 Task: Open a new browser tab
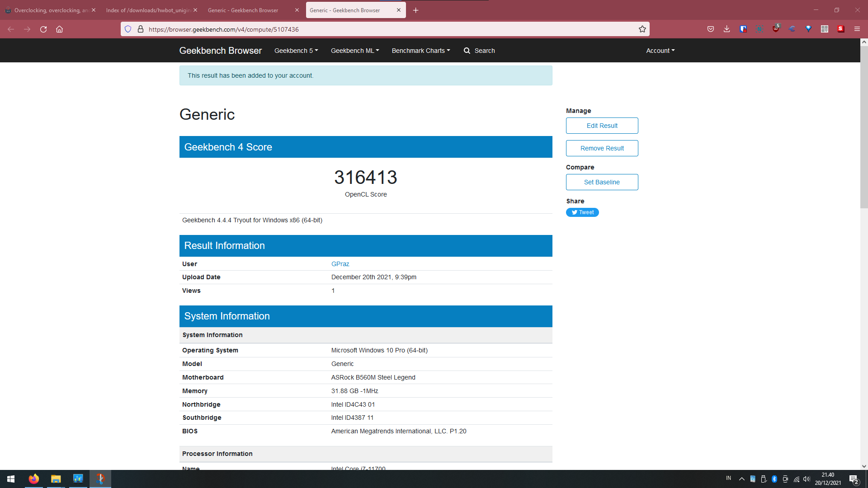tap(416, 10)
